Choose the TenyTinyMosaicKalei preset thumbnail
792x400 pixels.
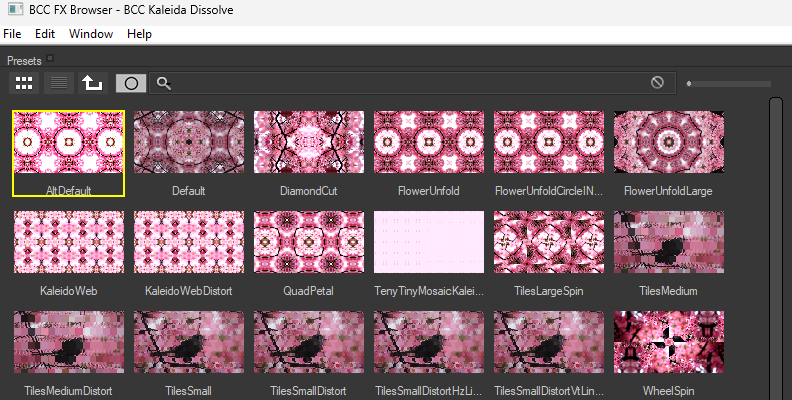pos(429,242)
